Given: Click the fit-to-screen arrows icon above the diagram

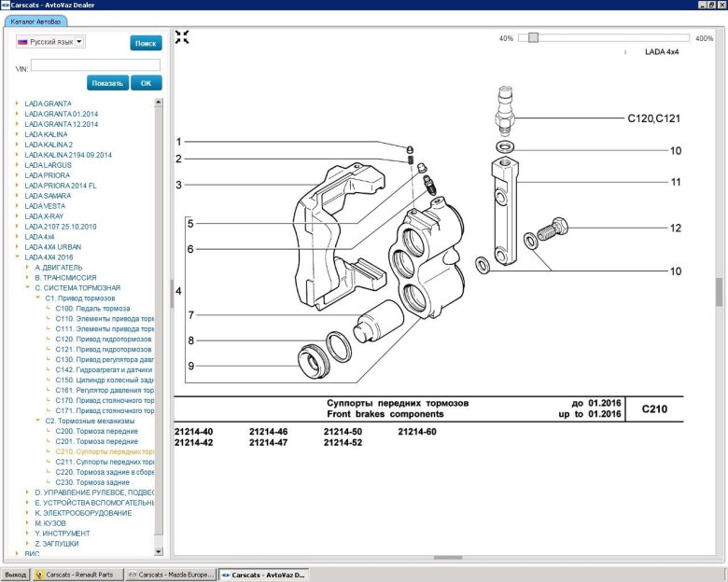Looking at the screenshot, I should [x=182, y=37].
